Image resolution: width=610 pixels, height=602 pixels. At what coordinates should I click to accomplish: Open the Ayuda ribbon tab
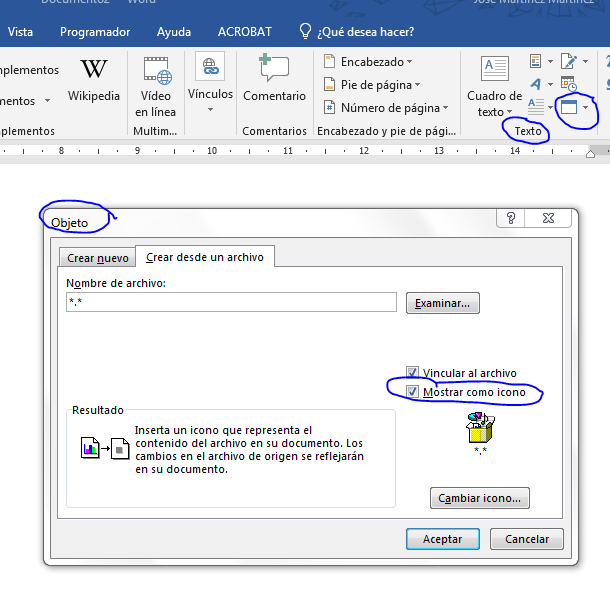[x=174, y=32]
